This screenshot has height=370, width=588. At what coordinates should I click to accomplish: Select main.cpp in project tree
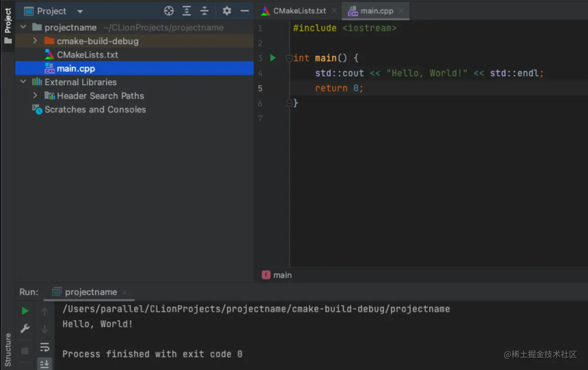click(134, 68)
